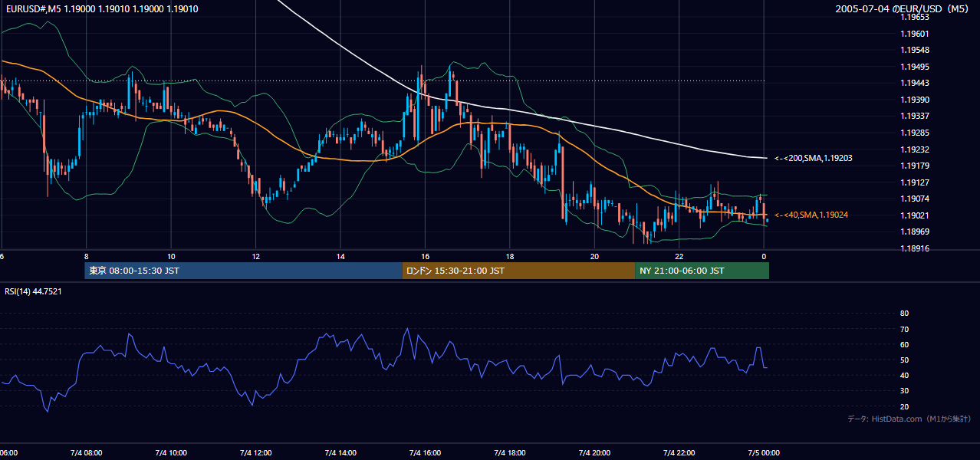Click price level 1.19127 on the axis
980x460 pixels.
click(x=914, y=182)
